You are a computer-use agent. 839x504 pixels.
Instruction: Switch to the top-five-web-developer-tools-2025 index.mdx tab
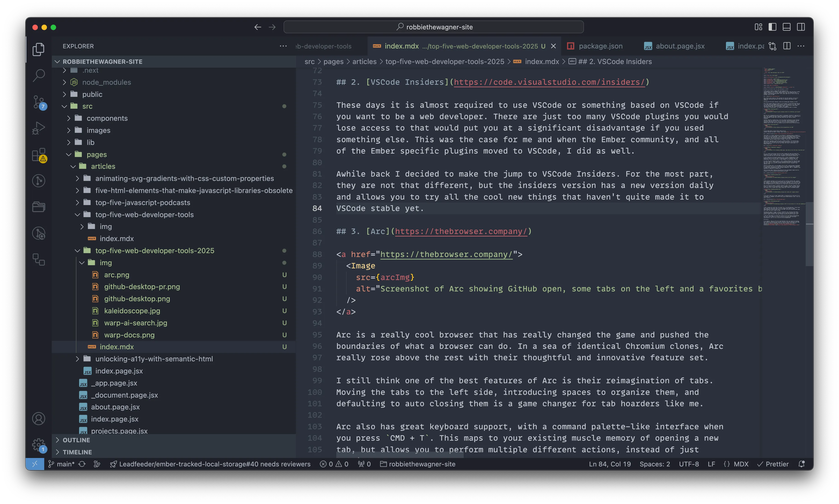click(x=464, y=46)
